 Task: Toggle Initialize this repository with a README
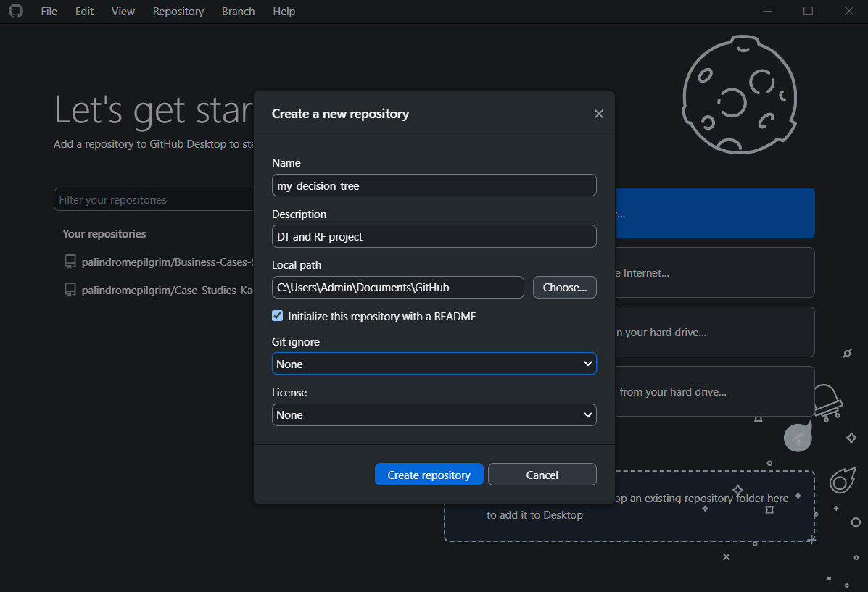pos(278,316)
